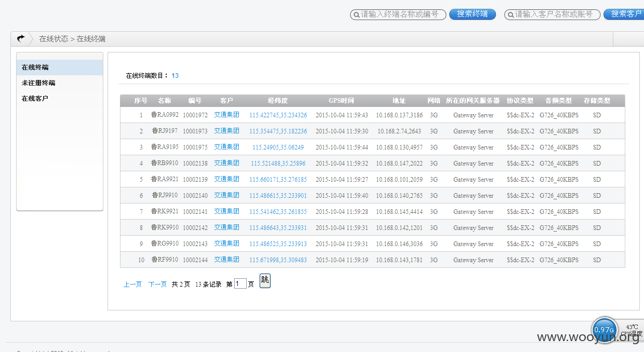Click the GPS时间 column header
Viewport: 644px width, 352px height.
point(341,101)
